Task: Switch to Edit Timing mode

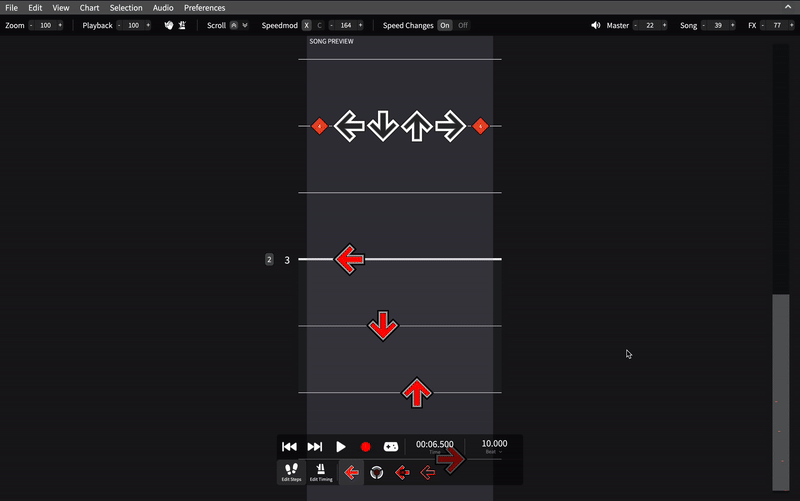Action: coord(321,472)
